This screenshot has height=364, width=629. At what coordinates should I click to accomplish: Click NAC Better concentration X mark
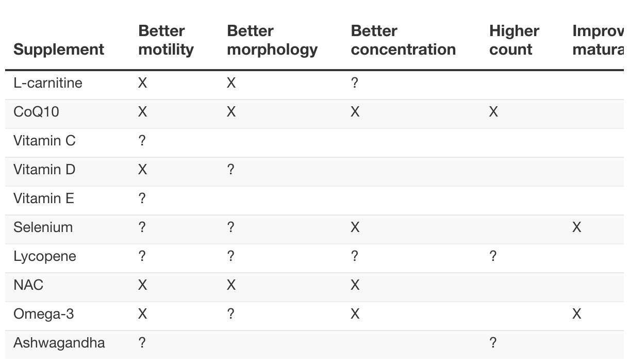pyautogui.click(x=355, y=285)
